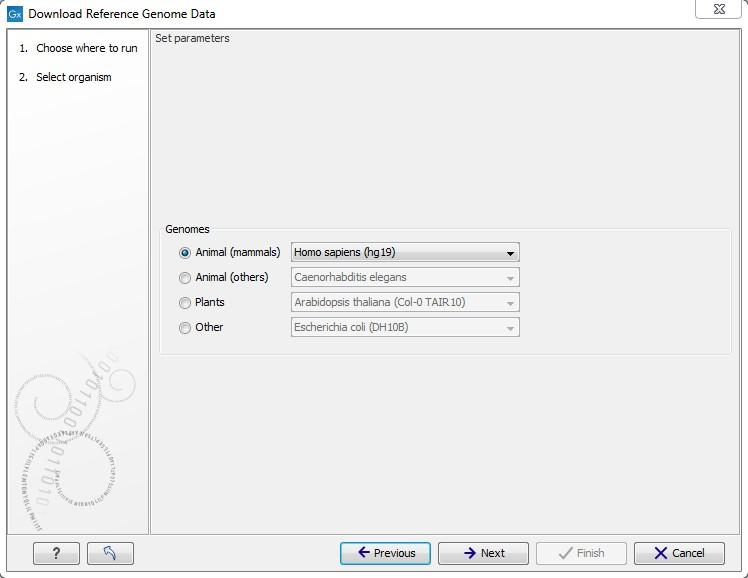The width and height of the screenshot is (748, 578).
Task: Select the Animal (mammals) radio button
Action: click(185, 253)
